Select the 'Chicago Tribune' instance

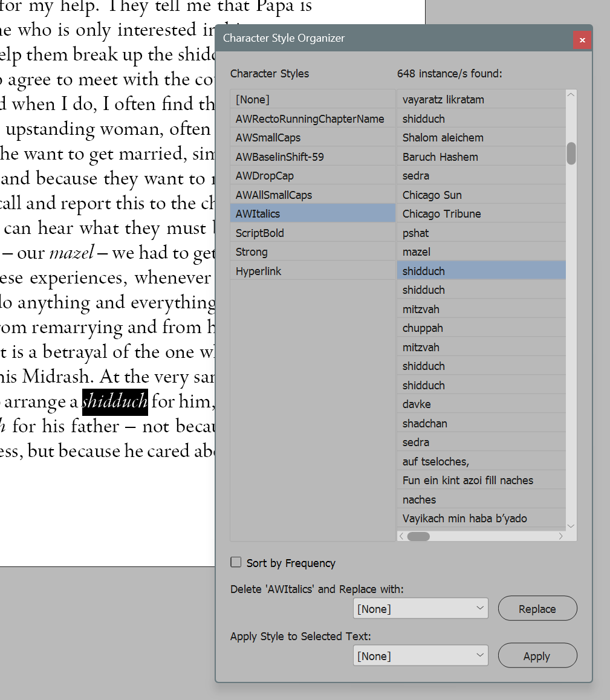tap(481, 213)
